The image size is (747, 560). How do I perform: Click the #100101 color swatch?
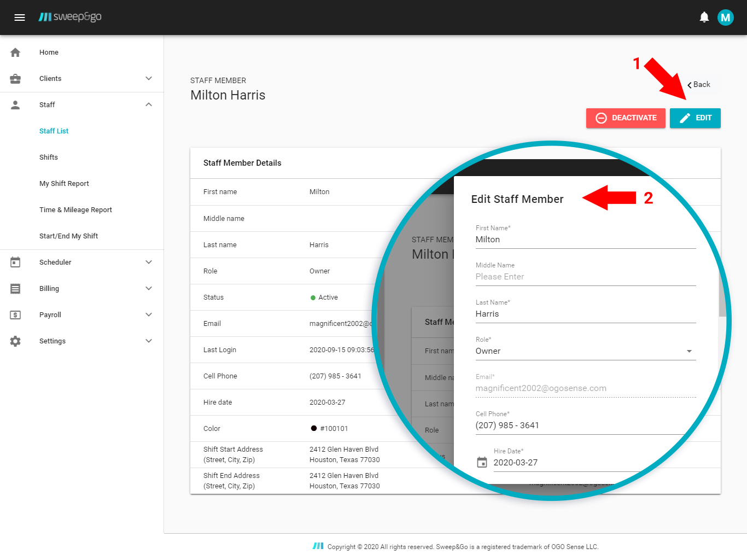(313, 428)
